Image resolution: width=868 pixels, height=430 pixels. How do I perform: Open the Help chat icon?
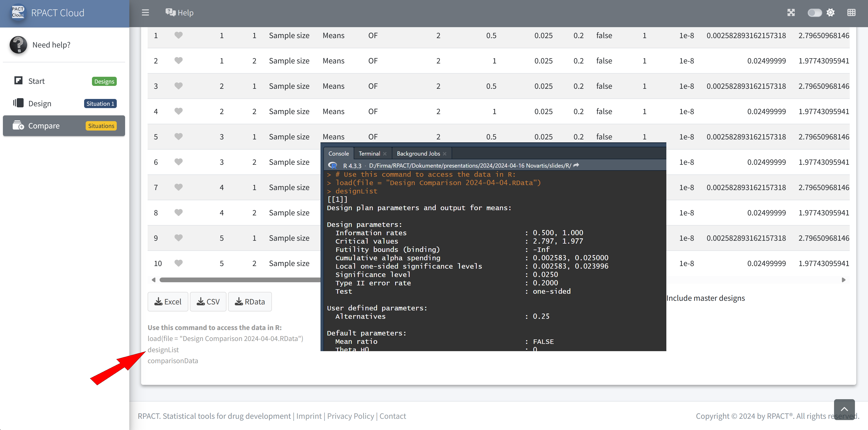[170, 13]
